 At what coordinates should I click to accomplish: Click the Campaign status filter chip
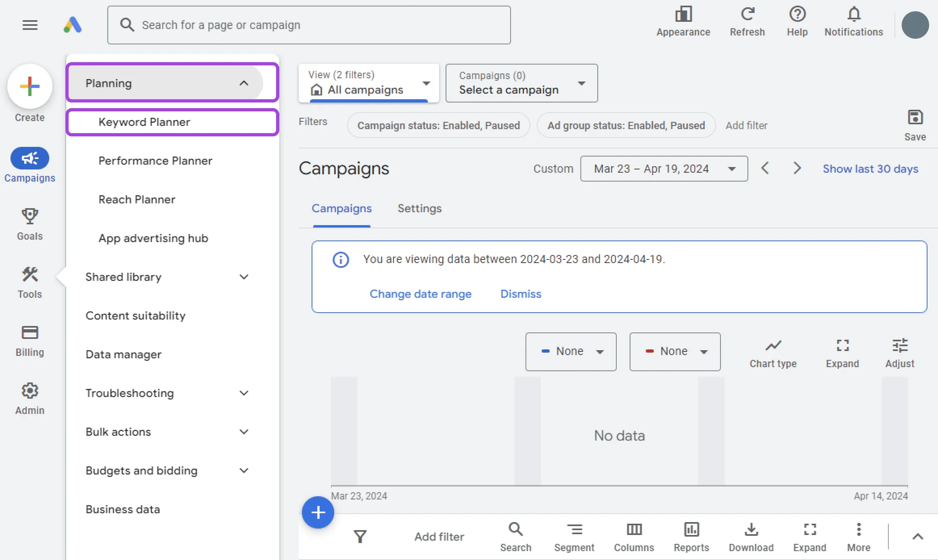439,125
